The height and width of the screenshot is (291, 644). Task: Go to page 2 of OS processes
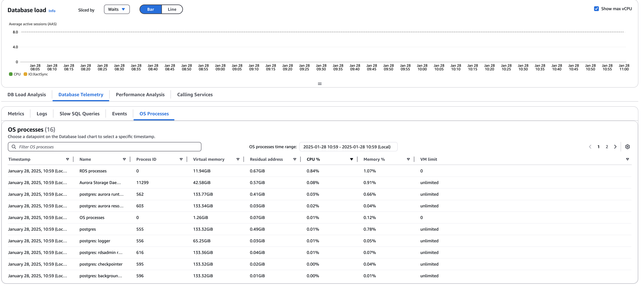pos(607,147)
